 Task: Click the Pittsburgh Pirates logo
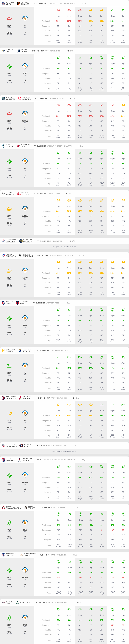pyautogui.click(x=3, y=350)
